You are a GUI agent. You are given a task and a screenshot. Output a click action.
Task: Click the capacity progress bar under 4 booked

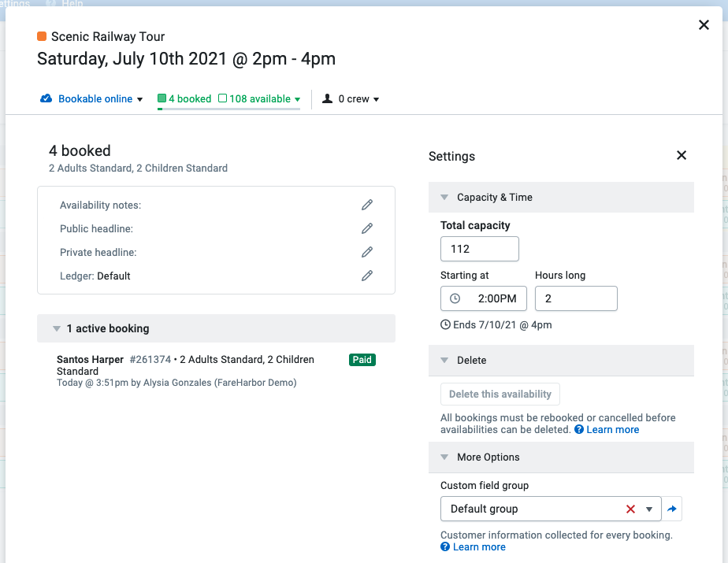[x=229, y=109]
